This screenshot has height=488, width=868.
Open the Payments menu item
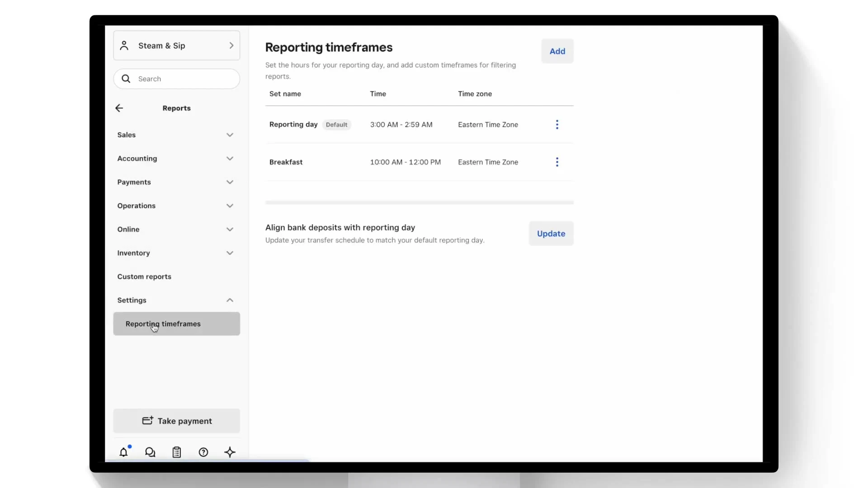click(x=176, y=182)
